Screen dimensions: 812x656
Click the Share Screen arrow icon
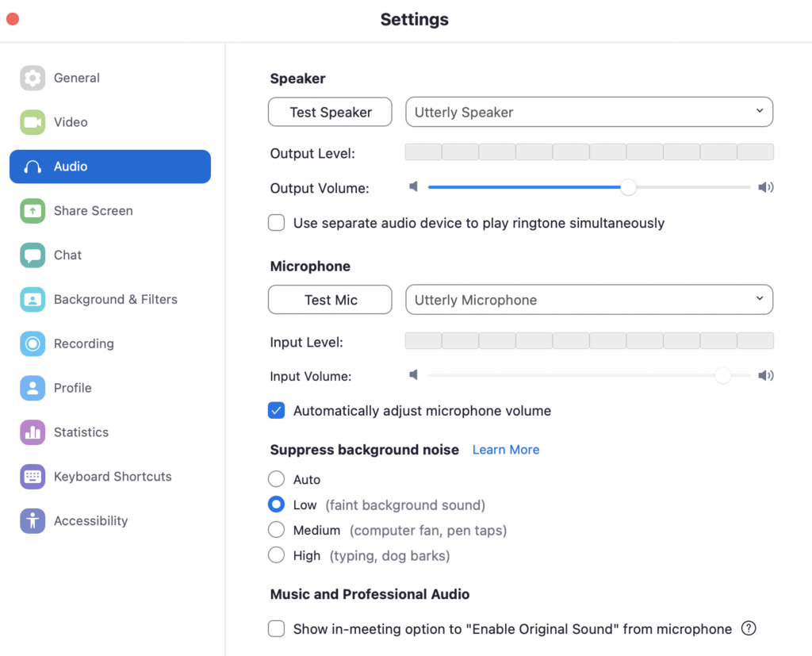(33, 211)
